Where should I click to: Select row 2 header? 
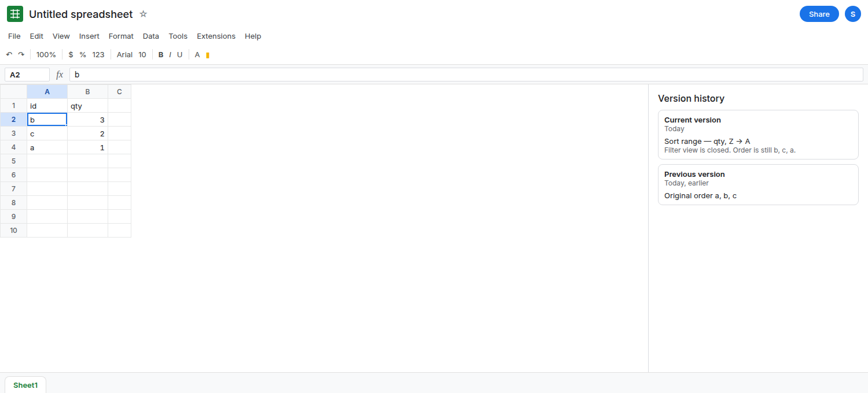tap(13, 120)
